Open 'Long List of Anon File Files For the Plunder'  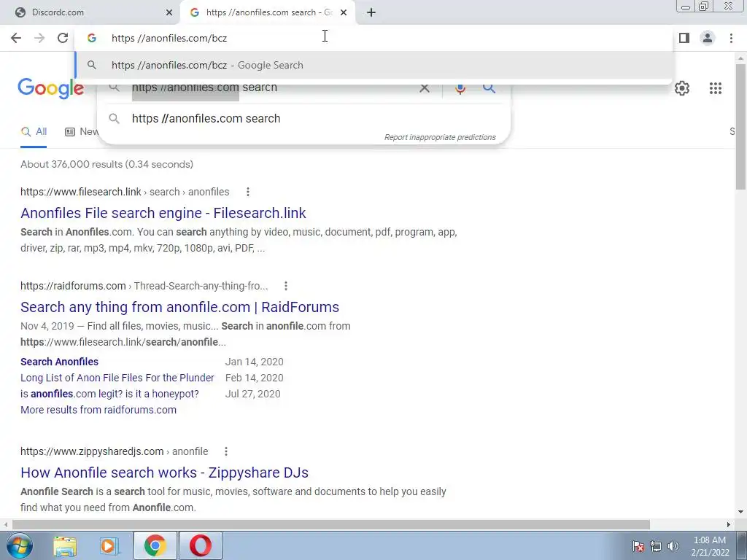117,378
